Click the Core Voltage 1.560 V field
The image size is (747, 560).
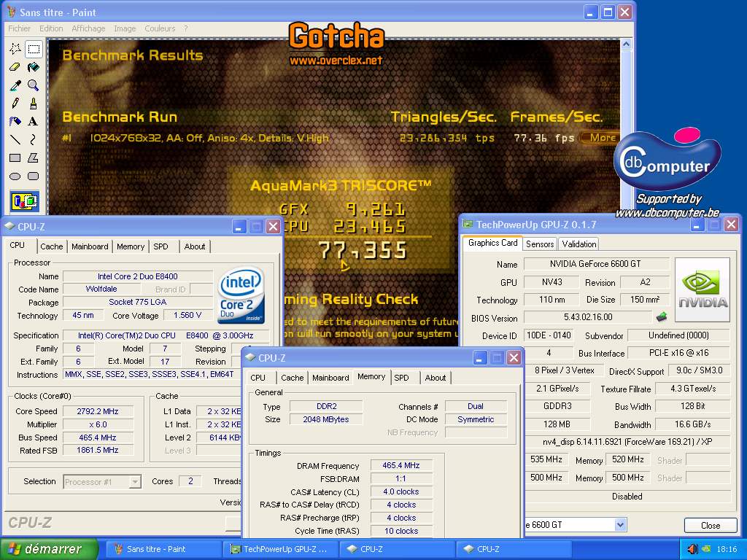(x=187, y=315)
